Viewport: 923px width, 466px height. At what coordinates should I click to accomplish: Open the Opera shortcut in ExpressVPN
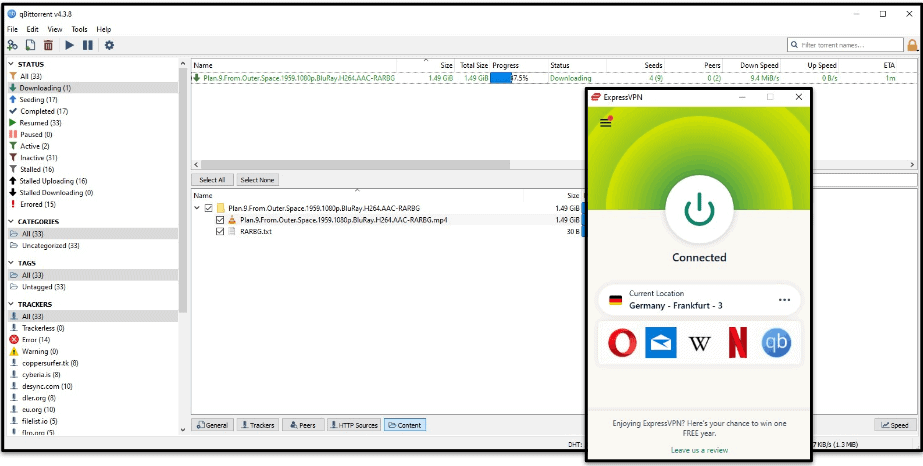pyautogui.click(x=623, y=343)
